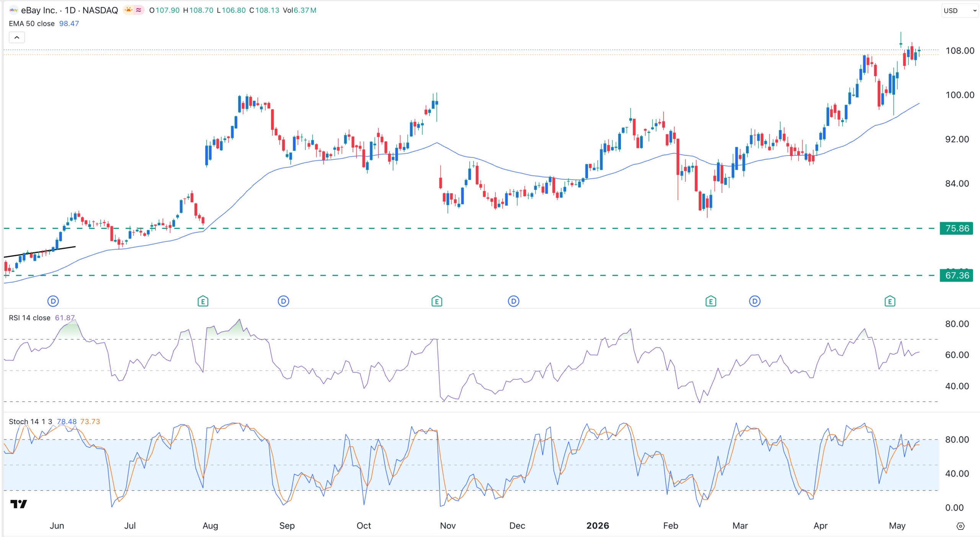Image resolution: width=980 pixels, height=537 pixels.
Task: Click the earnings marker E before November
Action: point(437,301)
